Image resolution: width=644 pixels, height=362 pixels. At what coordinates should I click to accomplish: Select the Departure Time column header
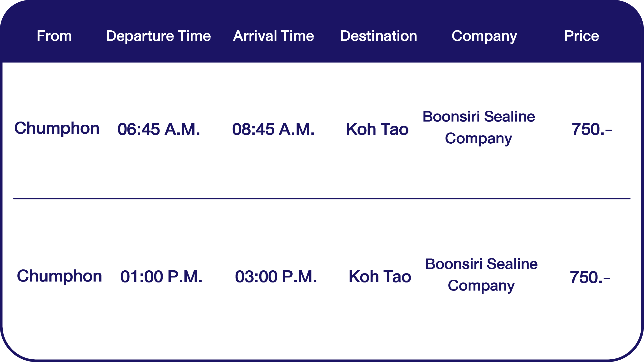point(158,36)
